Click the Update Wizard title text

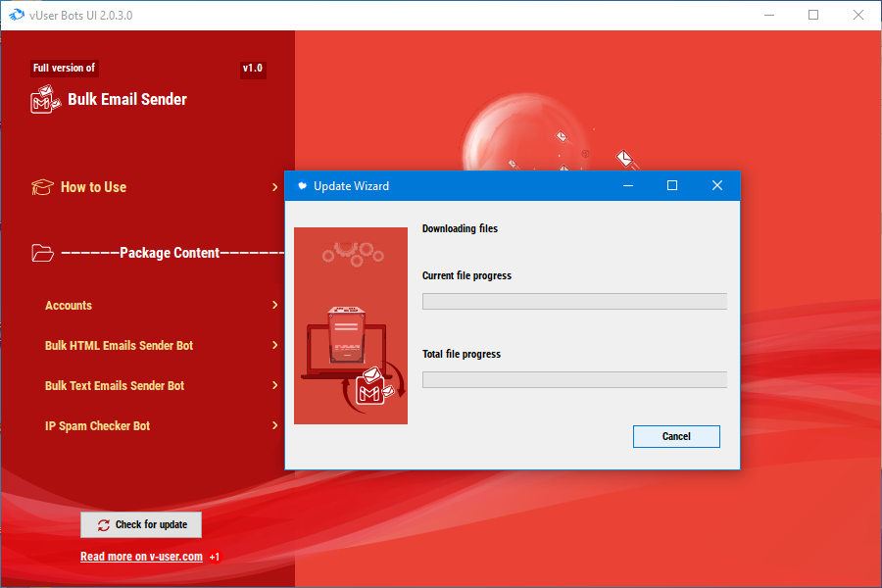click(x=351, y=186)
